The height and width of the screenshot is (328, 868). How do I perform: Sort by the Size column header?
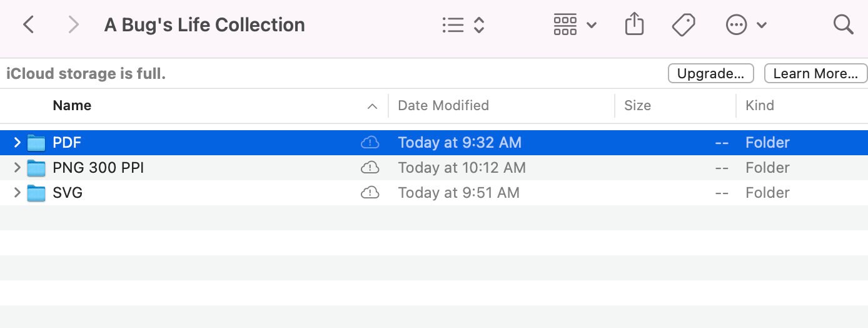point(637,105)
